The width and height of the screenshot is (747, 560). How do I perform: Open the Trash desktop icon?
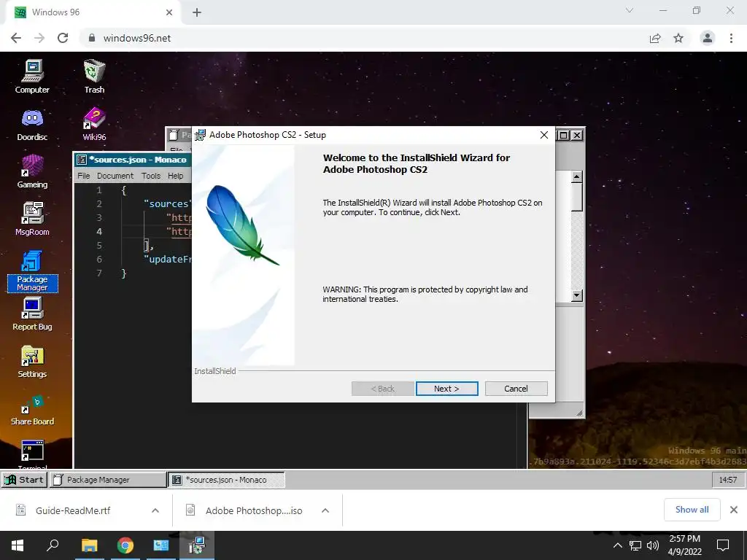[94, 76]
